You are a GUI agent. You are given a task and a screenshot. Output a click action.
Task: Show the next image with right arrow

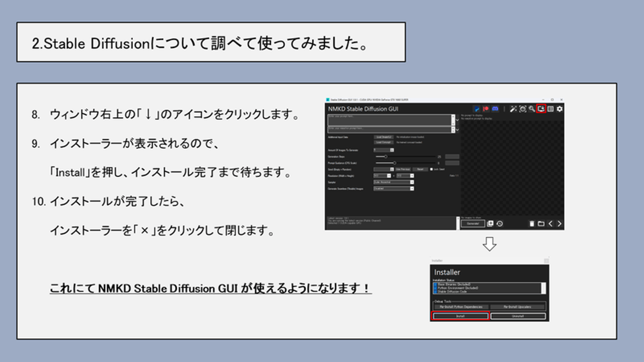(559, 223)
